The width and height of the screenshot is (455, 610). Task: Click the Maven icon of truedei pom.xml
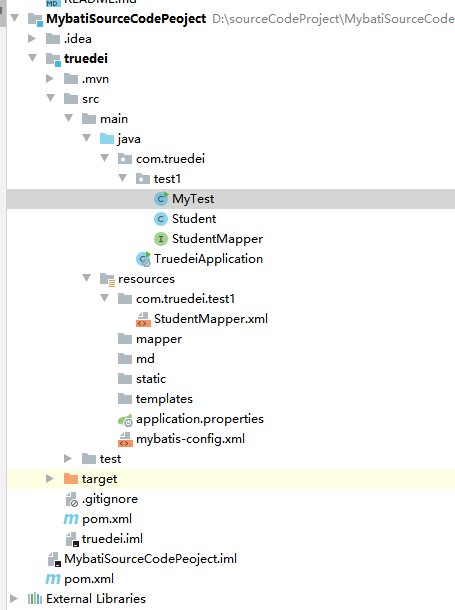(x=71, y=519)
